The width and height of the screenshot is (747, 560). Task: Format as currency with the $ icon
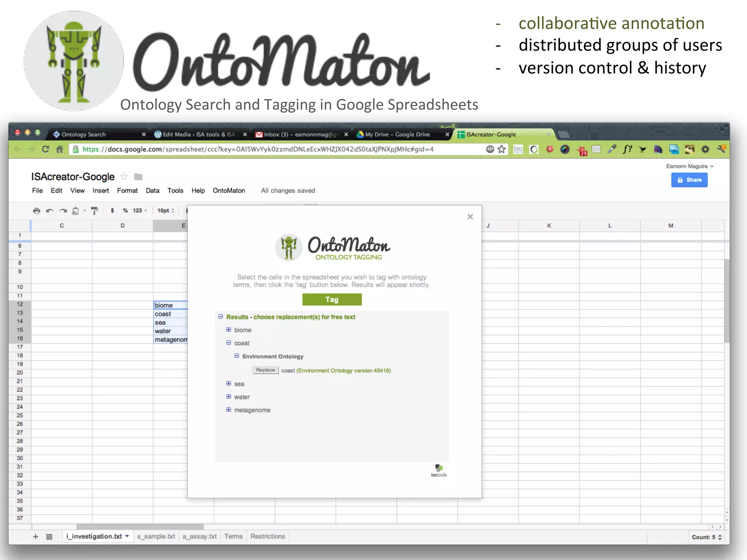click(x=112, y=211)
